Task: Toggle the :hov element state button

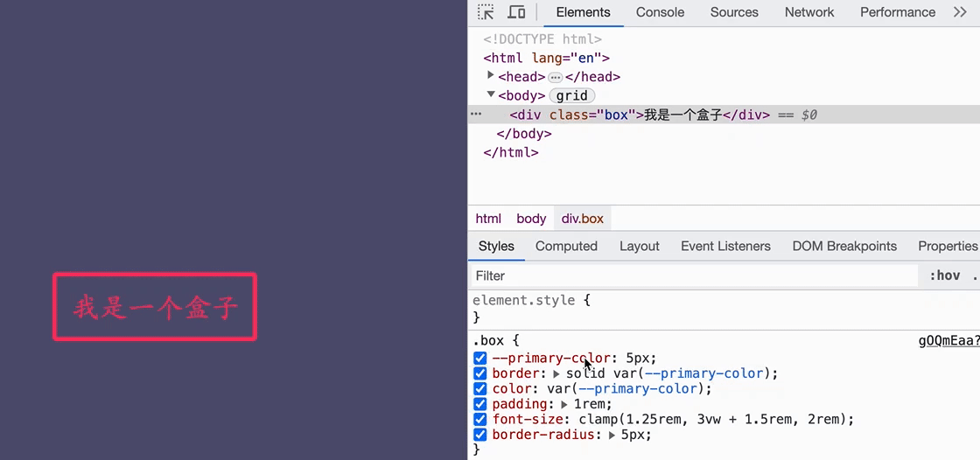Action: (944, 275)
